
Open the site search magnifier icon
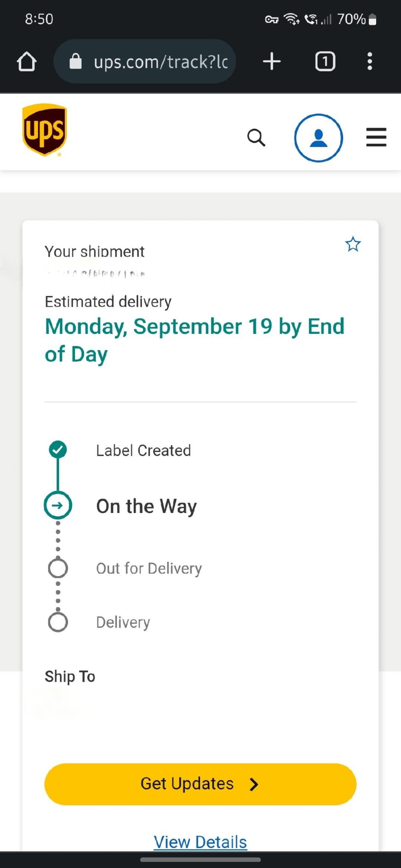[x=256, y=138]
